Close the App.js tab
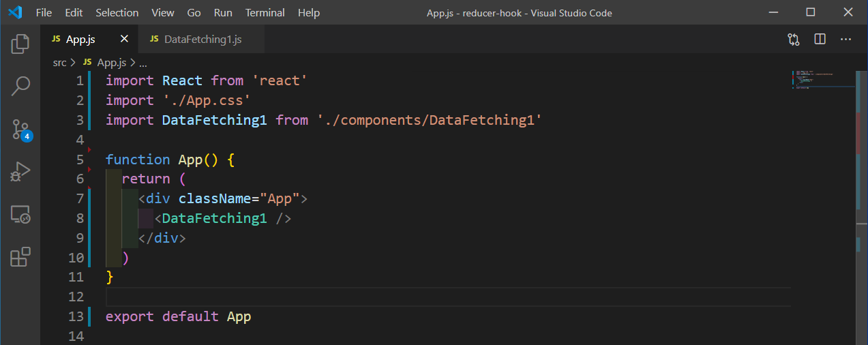Viewport: 868px width, 345px height. 124,40
